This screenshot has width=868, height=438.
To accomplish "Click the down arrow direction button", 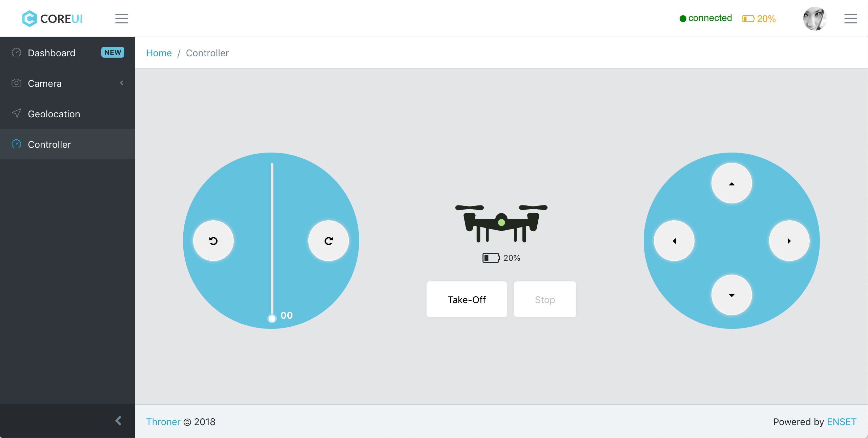I will [x=731, y=295].
